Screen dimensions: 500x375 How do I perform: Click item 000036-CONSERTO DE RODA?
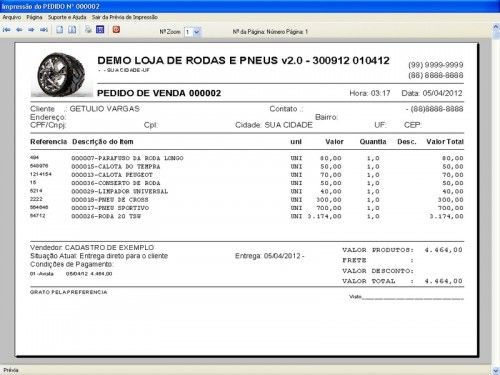[116, 183]
